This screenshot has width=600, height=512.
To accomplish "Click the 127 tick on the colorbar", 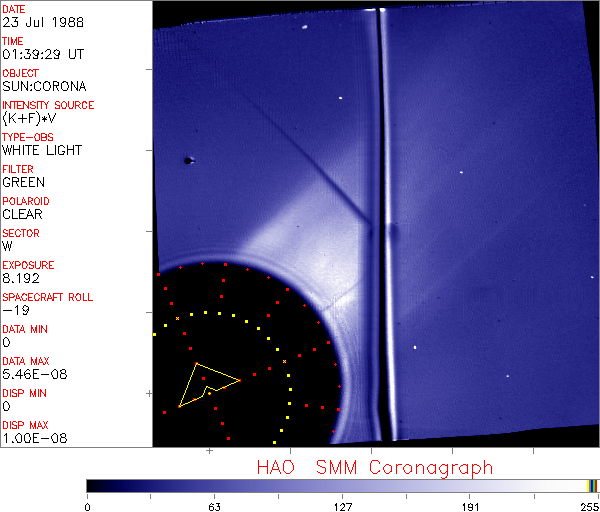I will click(x=343, y=506).
